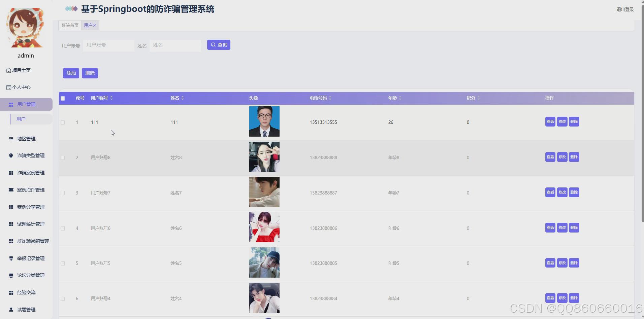
Task: Open 经验交流 in the sidebar
Action: click(26, 293)
